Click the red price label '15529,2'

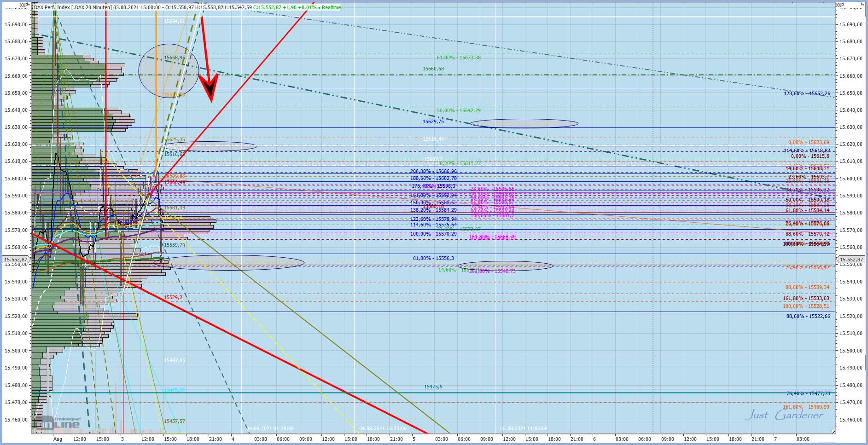[x=173, y=297]
